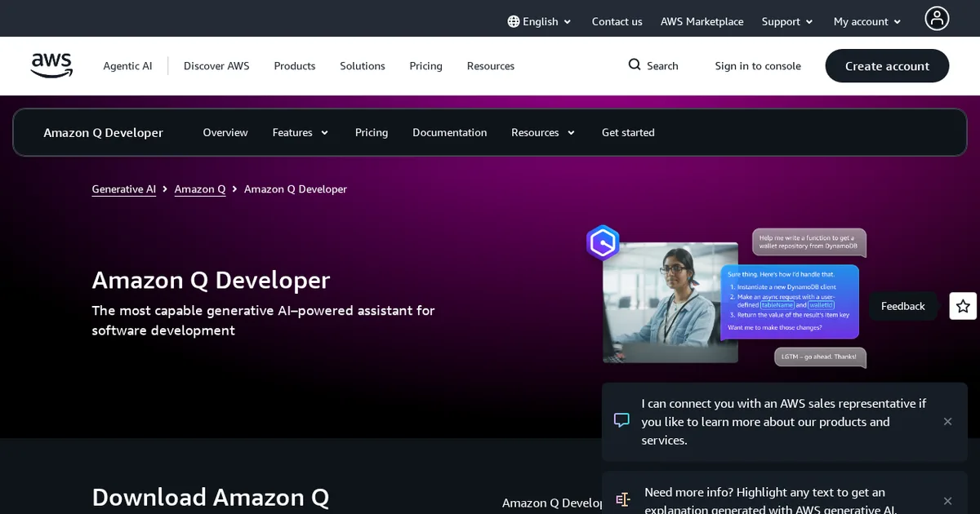Click the AWS logo
Image resolution: width=980 pixels, height=514 pixels.
click(x=51, y=65)
